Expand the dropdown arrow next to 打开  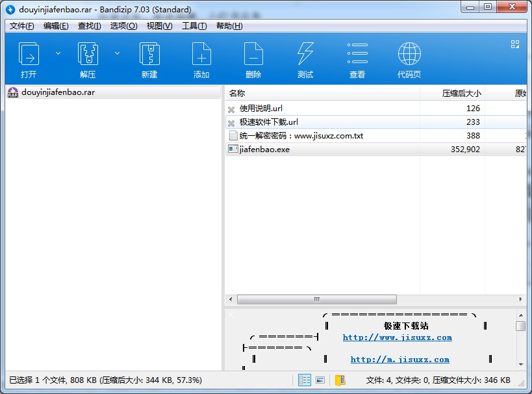click(x=58, y=53)
